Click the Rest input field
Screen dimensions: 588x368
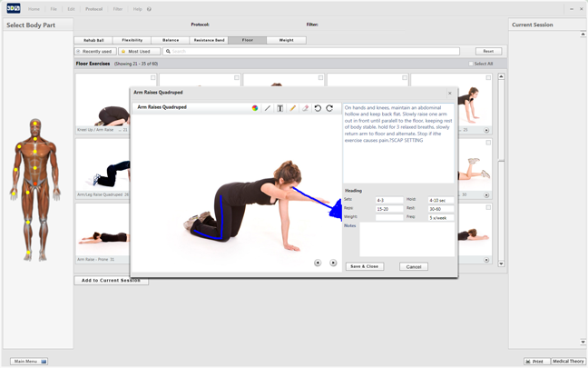[x=441, y=209]
